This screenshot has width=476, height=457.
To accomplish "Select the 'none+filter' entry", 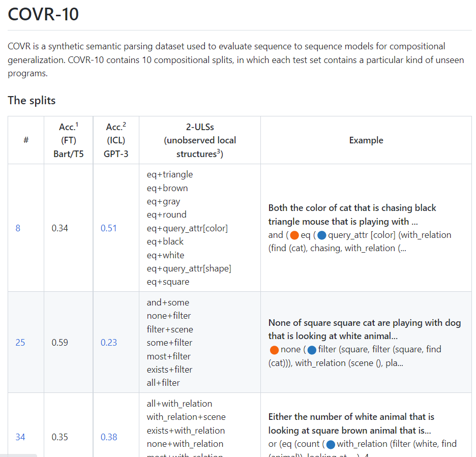I will (x=169, y=316).
